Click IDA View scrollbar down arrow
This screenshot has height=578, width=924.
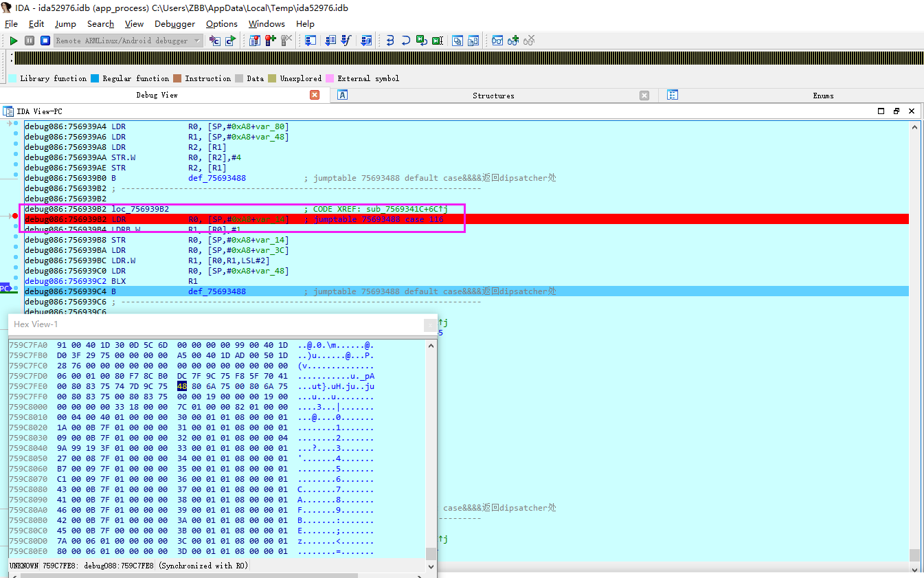click(914, 569)
